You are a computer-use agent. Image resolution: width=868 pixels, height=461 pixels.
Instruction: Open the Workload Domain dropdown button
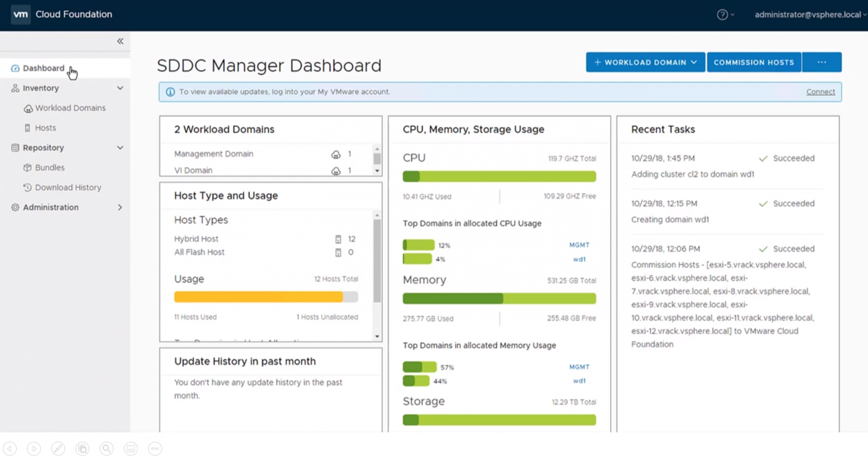646,62
